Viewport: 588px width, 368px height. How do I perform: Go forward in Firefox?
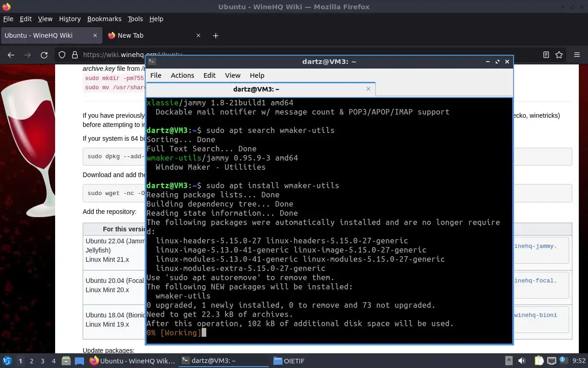(x=28, y=55)
